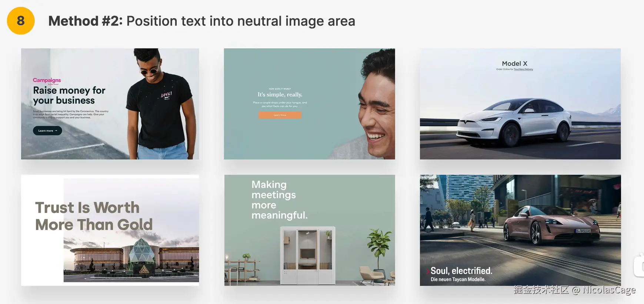Viewport: 644px width, 304px height.
Task: Click the white floating widget at right edge
Action: point(639,265)
